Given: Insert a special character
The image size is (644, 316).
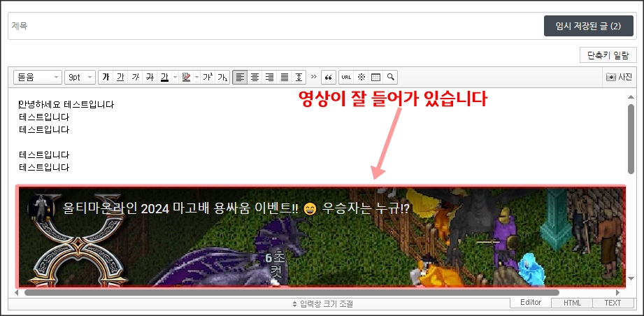Looking at the screenshot, I should click(x=361, y=77).
